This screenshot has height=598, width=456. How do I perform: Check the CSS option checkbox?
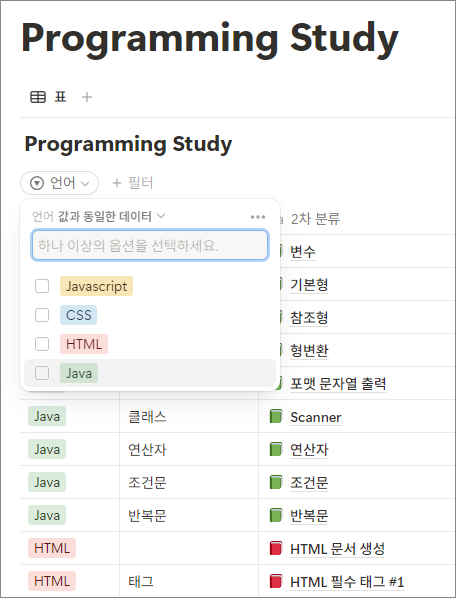click(42, 315)
